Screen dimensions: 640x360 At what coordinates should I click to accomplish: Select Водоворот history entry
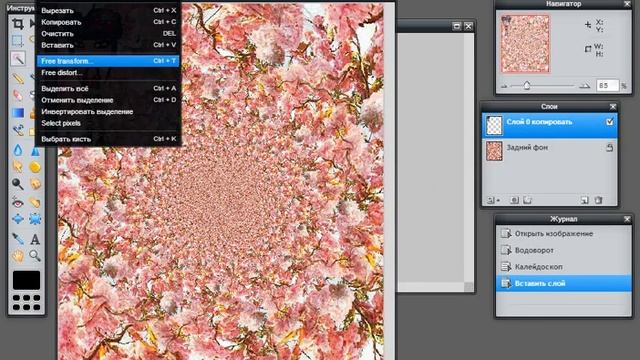(564, 250)
